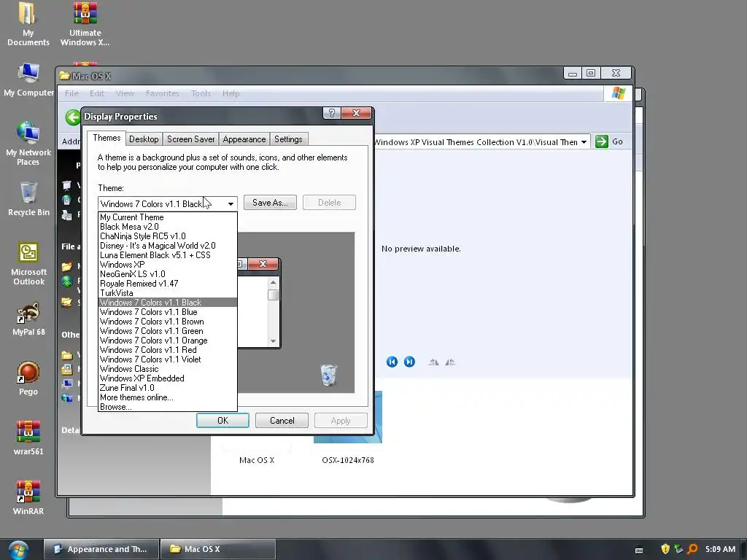Open the File menu in Mac OS X window
747x560 pixels.
click(x=71, y=93)
